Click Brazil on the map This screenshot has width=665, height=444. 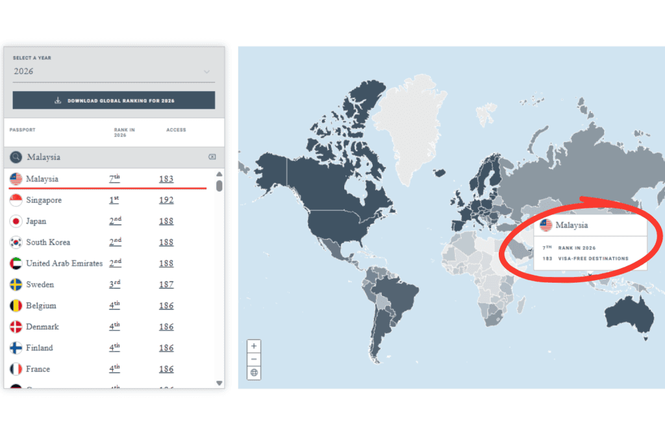[x=397, y=293]
